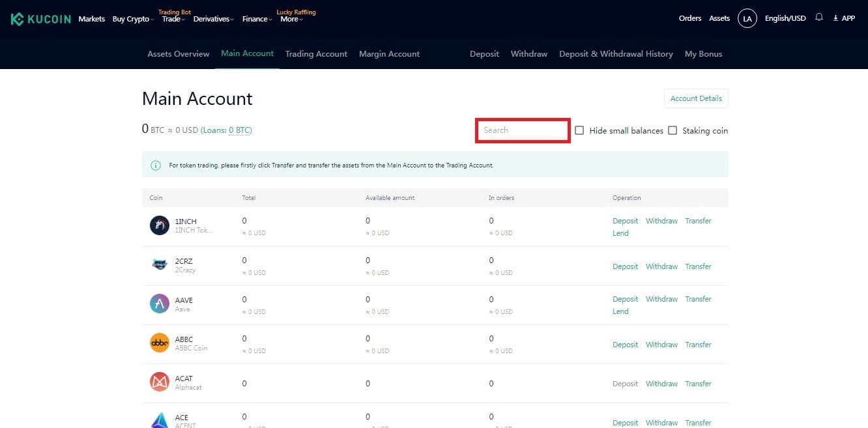This screenshot has width=868, height=428.
Task: Focus the coin Search field
Action: [523, 130]
